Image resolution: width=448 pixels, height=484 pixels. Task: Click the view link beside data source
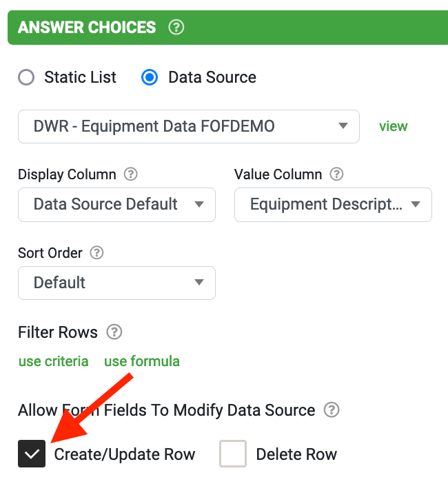394,126
